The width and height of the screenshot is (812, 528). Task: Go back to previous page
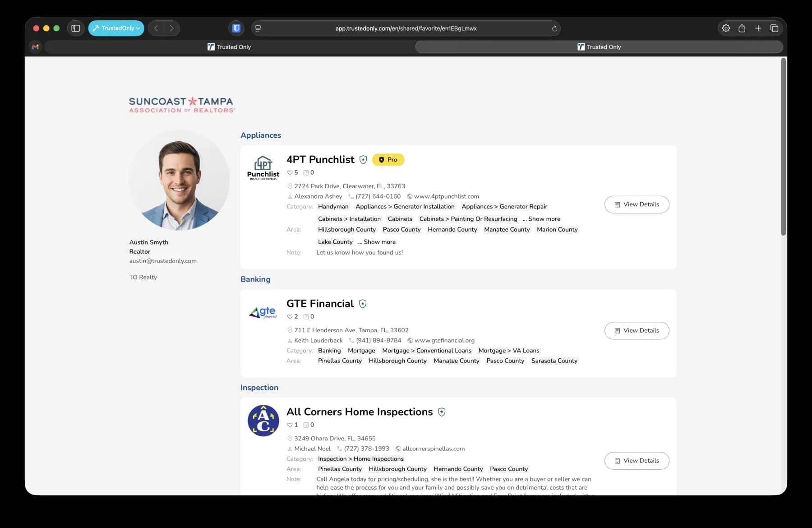[x=156, y=28]
